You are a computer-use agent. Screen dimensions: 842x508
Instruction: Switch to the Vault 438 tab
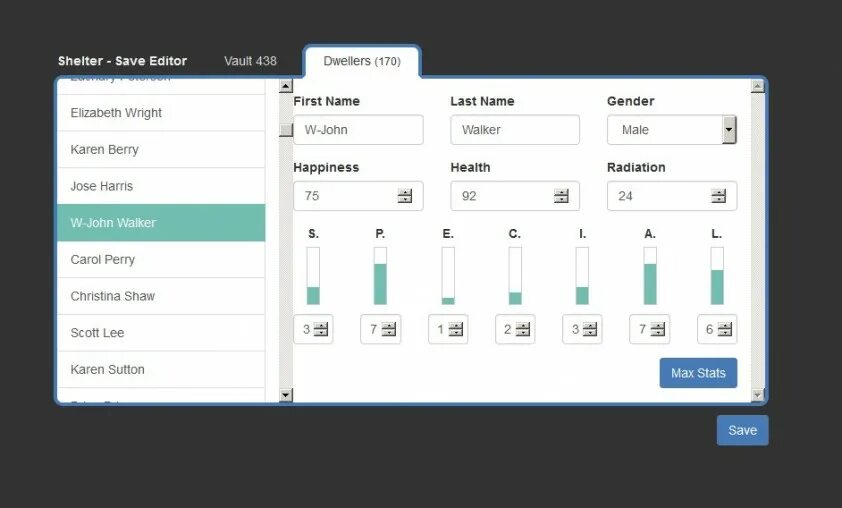coord(250,61)
